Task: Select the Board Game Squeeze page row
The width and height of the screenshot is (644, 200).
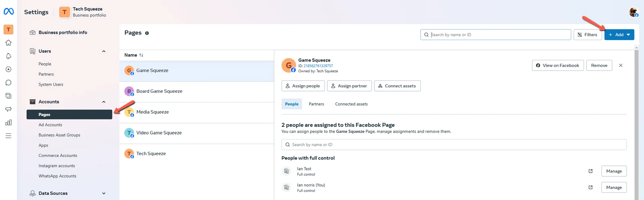Action: point(197,92)
